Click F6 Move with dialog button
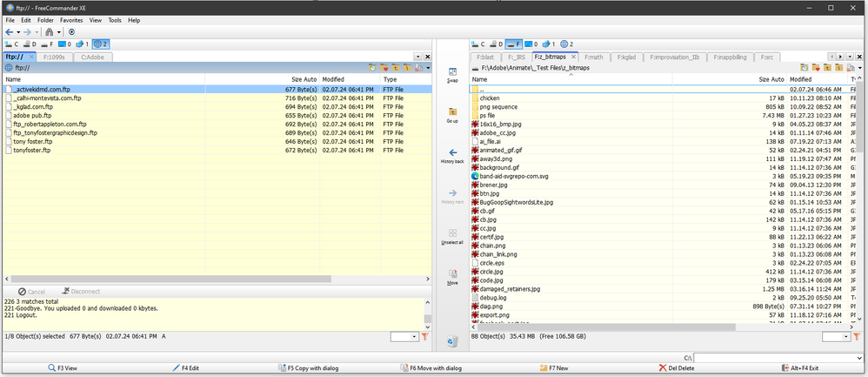The width and height of the screenshot is (868, 377). (431, 367)
